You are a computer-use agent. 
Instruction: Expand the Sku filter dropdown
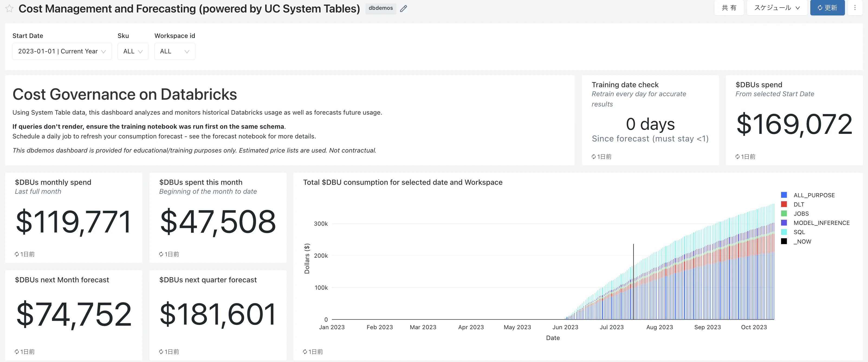point(133,51)
